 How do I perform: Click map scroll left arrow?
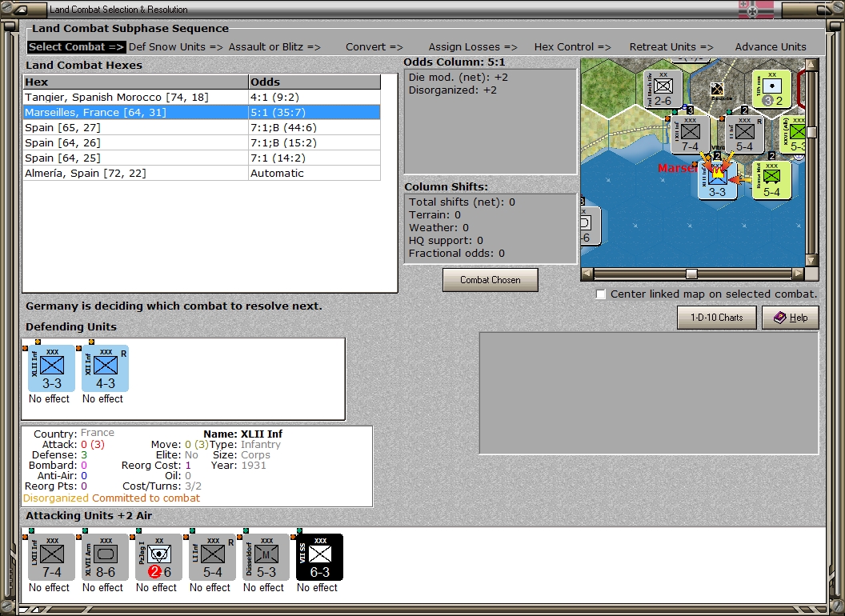(587, 274)
